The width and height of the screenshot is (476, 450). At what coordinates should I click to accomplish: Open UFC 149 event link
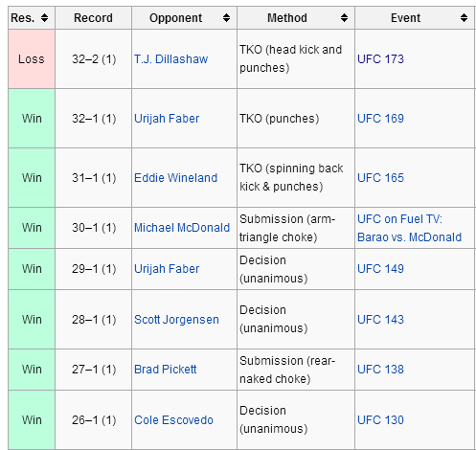(x=380, y=269)
